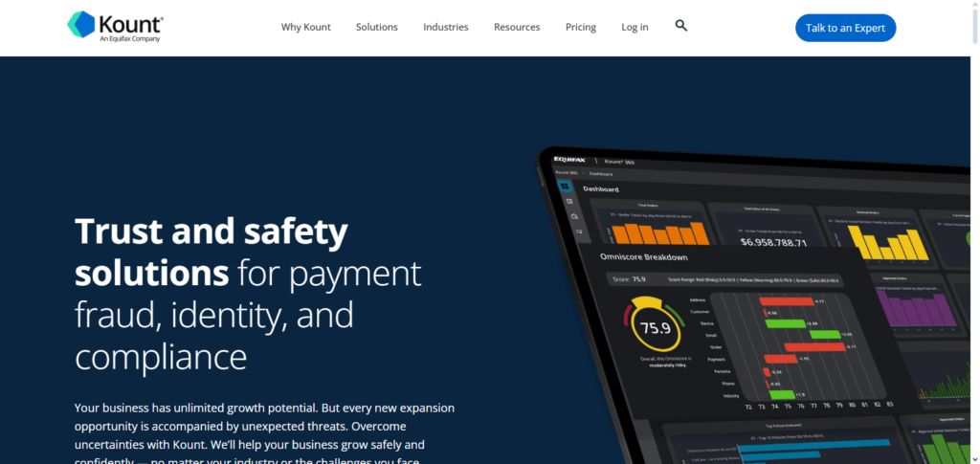
Task: Click the "Dashboard" heading in the tablet
Action: pyautogui.click(x=601, y=188)
